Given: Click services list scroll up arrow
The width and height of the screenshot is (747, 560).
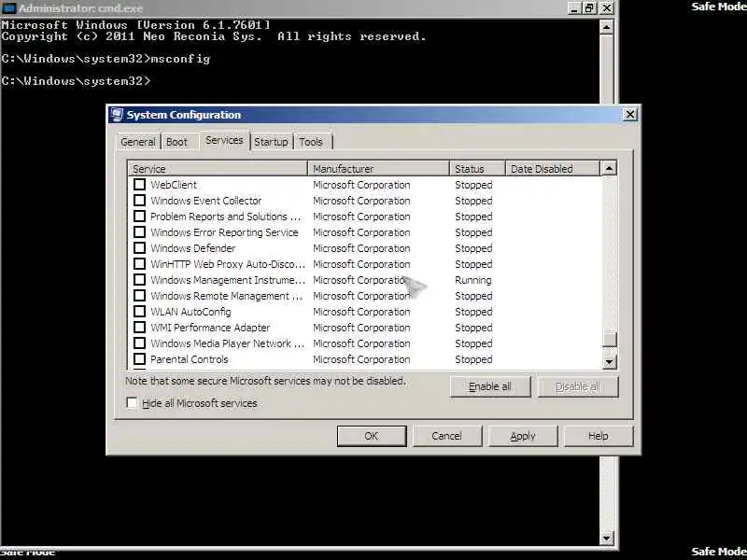Looking at the screenshot, I should [x=610, y=168].
